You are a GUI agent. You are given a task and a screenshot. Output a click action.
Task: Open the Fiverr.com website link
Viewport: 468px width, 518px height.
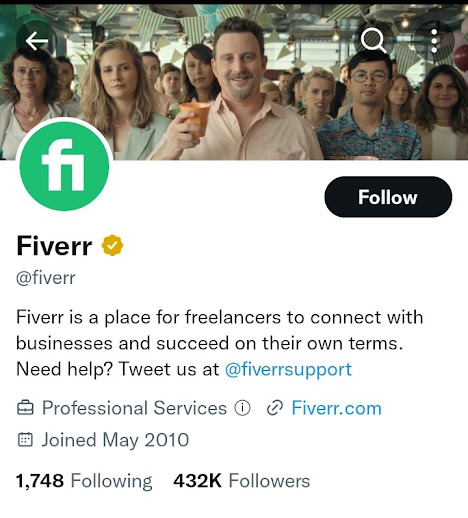336,408
